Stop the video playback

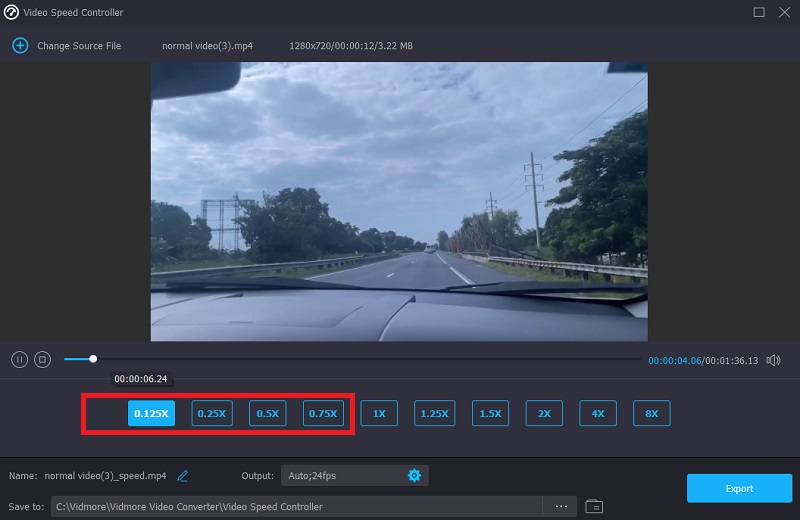(x=42, y=359)
